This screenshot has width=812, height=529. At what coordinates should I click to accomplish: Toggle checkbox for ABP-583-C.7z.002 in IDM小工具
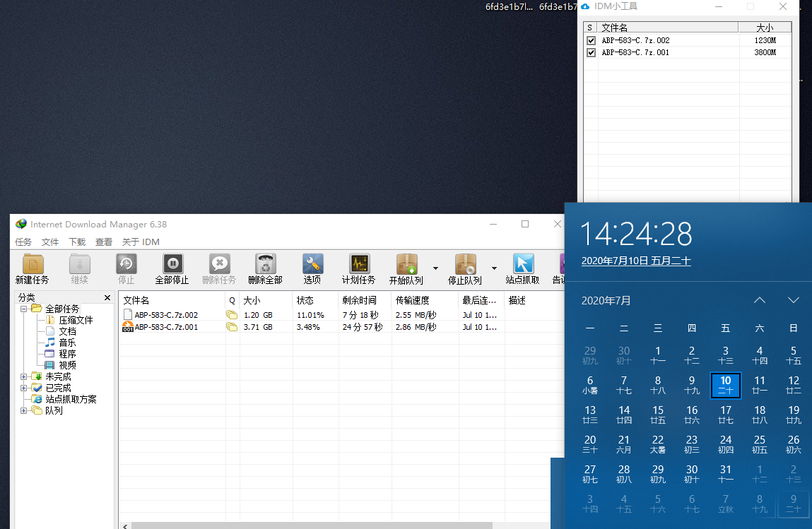(x=591, y=40)
